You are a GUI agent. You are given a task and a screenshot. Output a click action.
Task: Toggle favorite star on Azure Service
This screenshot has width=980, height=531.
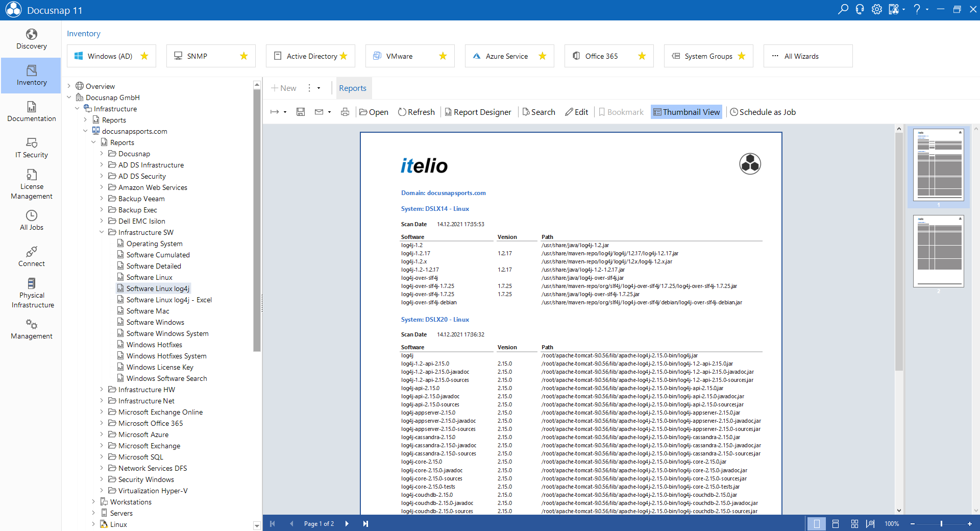pos(543,56)
